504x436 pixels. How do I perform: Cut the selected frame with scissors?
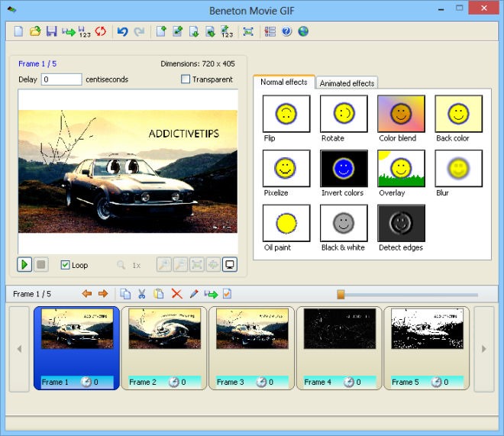142,294
